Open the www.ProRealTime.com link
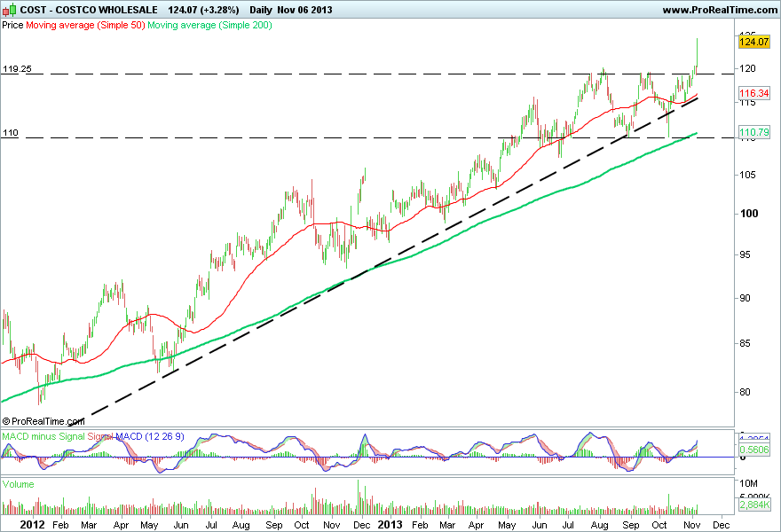 720,10
